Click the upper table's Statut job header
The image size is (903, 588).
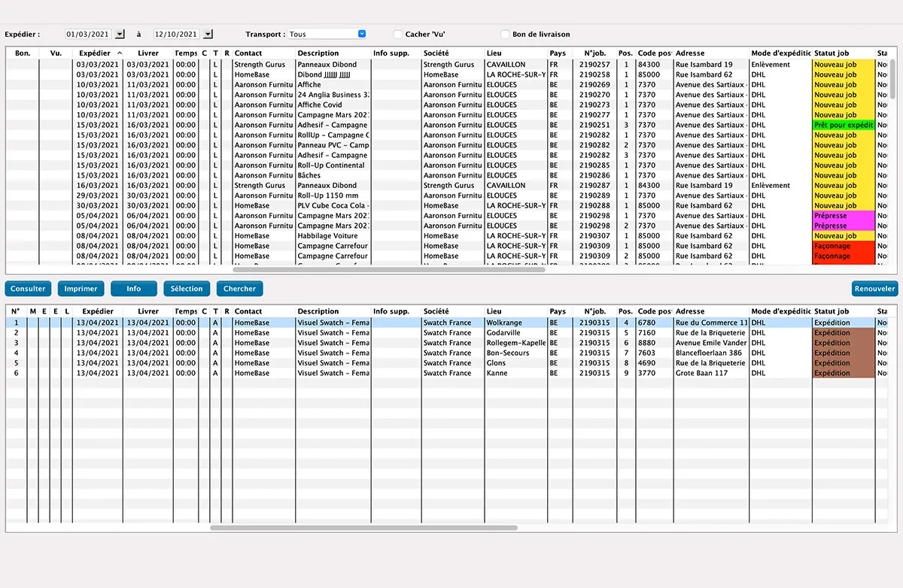coord(844,53)
